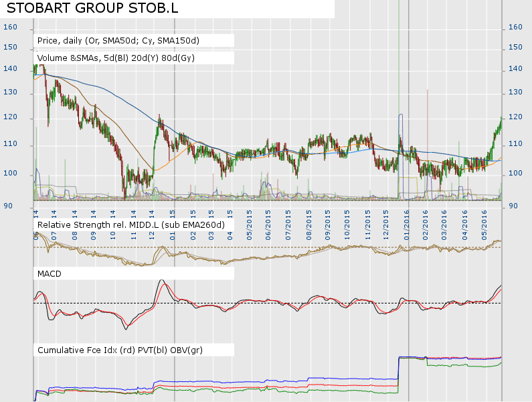Click the 05/2015 date axis label
Screen dimensions: 532x402
tap(250, 225)
